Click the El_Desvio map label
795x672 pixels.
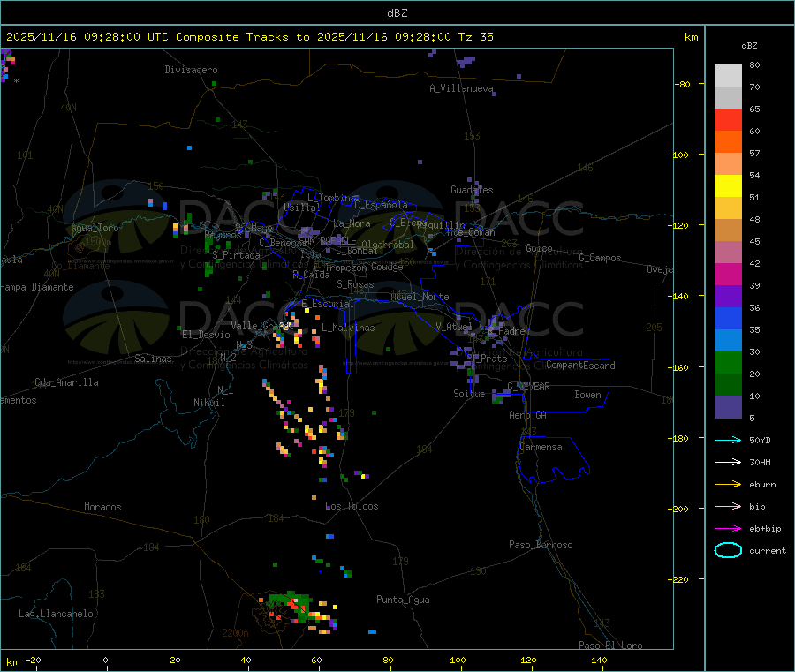coord(206,335)
